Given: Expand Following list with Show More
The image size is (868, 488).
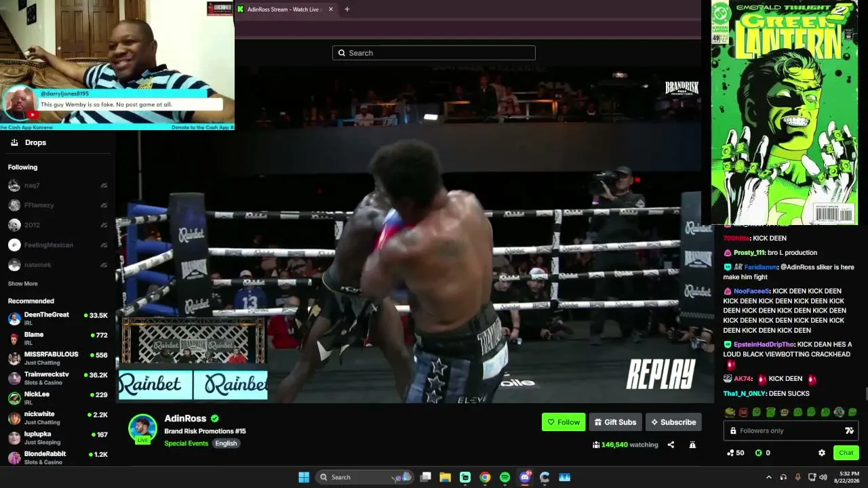Looking at the screenshot, I should pyautogui.click(x=22, y=284).
